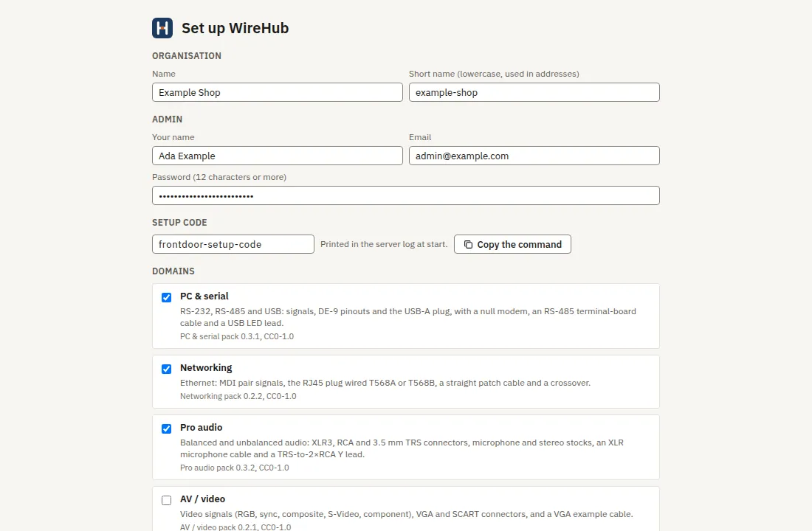
Task: Click the AV / video domain title
Action: coord(202,499)
